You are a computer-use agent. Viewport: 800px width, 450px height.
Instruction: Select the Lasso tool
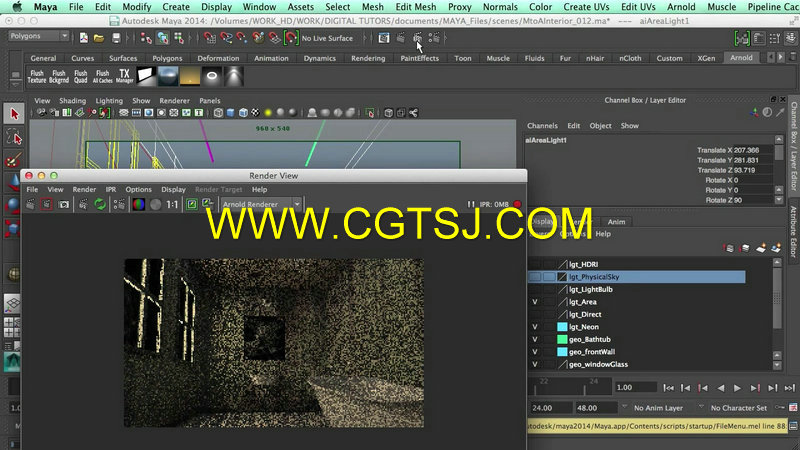tap(14, 137)
